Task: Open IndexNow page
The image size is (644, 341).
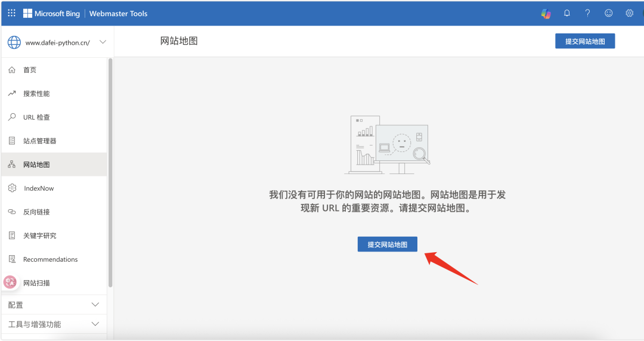Action: (54, 188)
